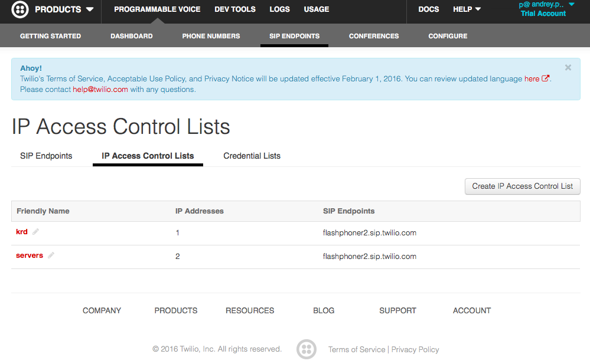Dismiss the Ahoy notification banner
Viewport: 590px width, 364px height.
click(x=568, y=68)
